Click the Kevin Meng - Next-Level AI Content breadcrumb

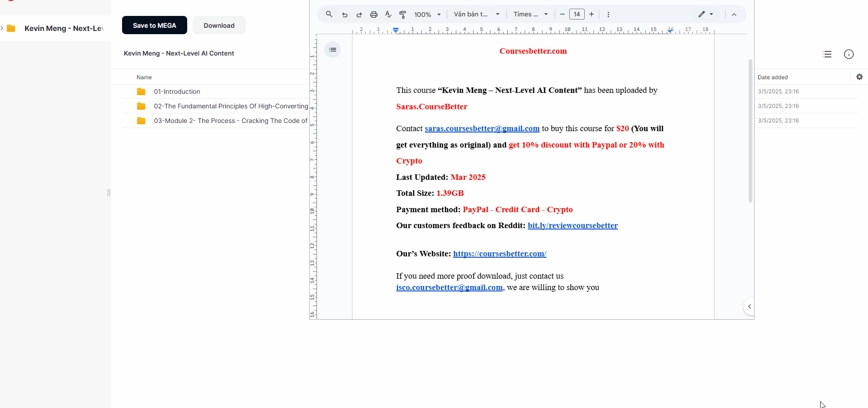179,53
